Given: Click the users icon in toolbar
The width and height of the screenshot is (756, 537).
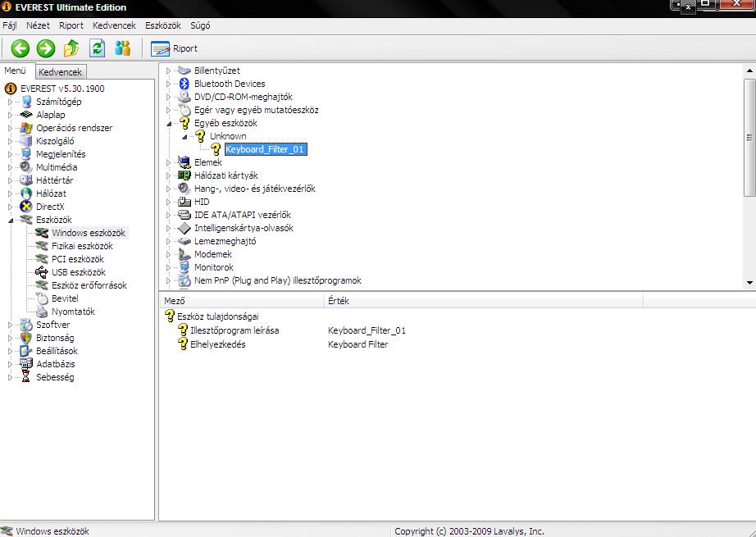Looking at the screenshot, I should click(x=122, y=48).
